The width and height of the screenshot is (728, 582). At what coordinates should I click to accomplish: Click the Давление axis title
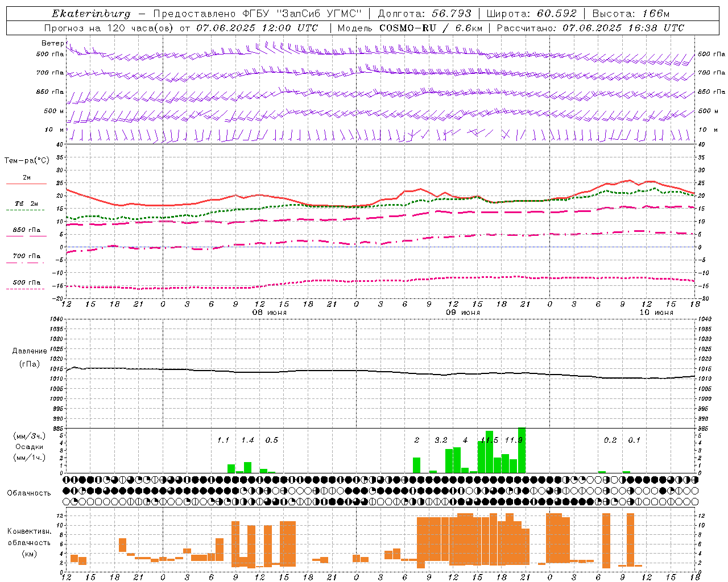pyautogui.click(x=30, y=351)
